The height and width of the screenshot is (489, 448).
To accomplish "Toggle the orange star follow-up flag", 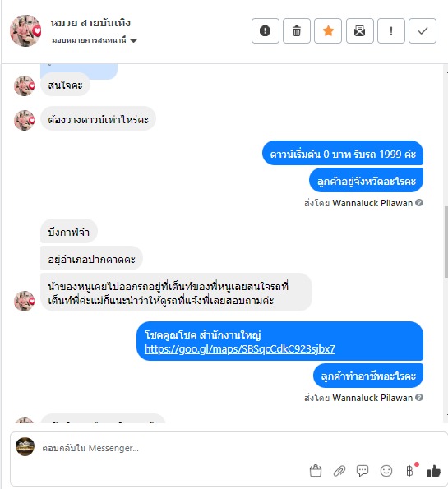I will click(328, 31).
